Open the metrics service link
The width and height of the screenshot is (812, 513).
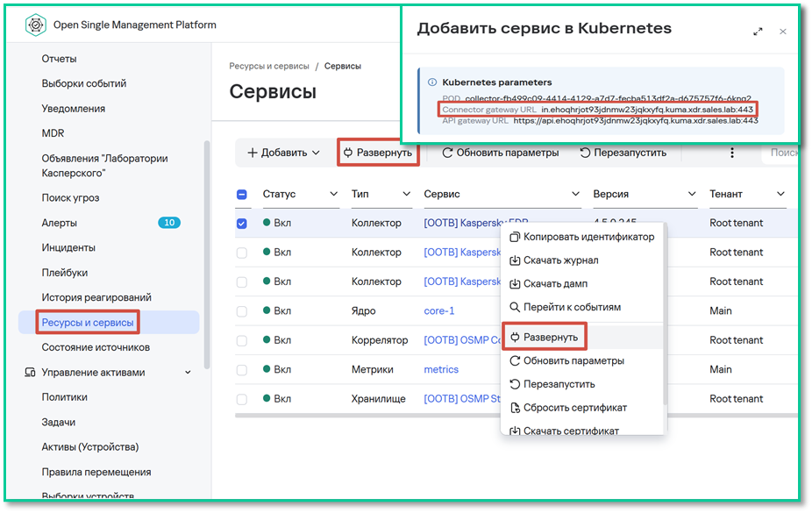pos(441,369)
